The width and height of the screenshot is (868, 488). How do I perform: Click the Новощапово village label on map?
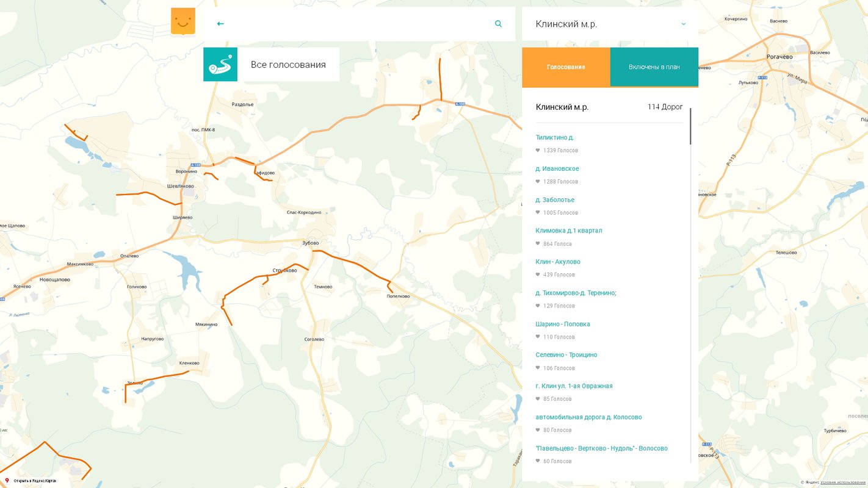[x=55, y=280]
